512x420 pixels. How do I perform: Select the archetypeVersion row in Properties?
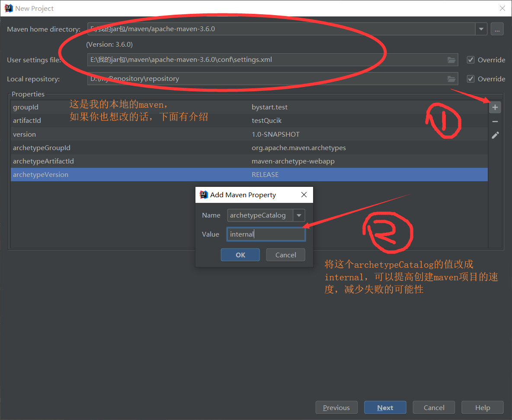130,174
